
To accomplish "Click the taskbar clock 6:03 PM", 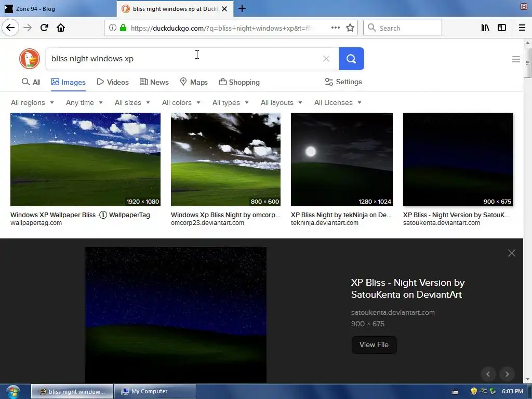I will point(512,391).
